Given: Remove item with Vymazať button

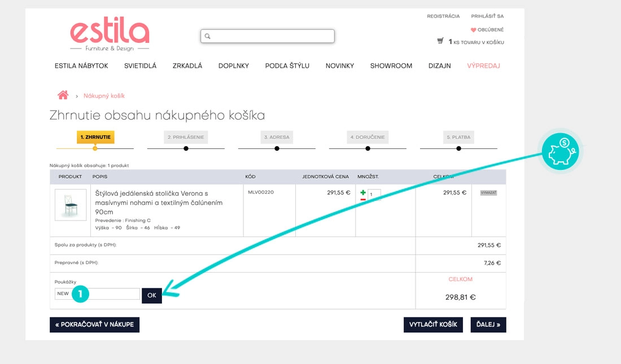Looking at the screenshot, I should coord(488,193).
